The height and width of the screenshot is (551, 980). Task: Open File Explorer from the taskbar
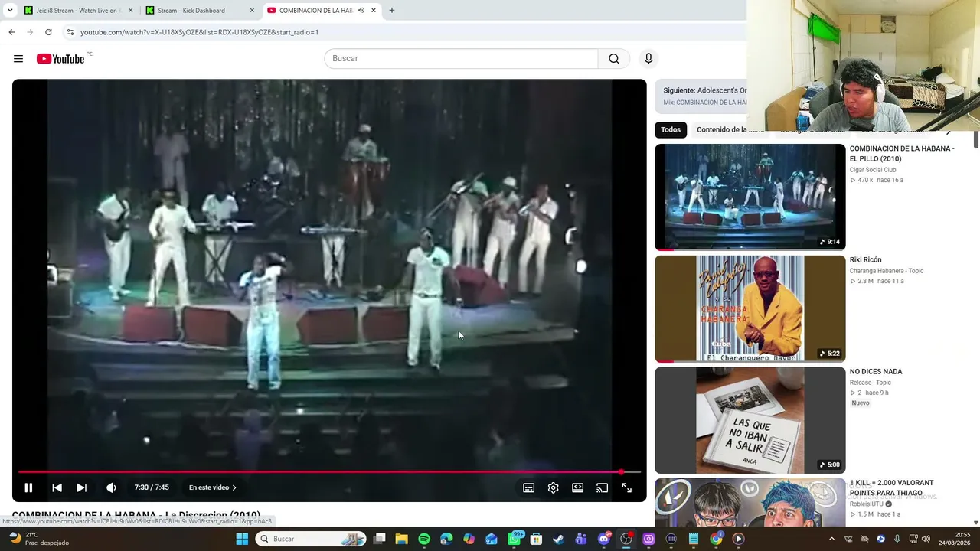pos(401,539)
